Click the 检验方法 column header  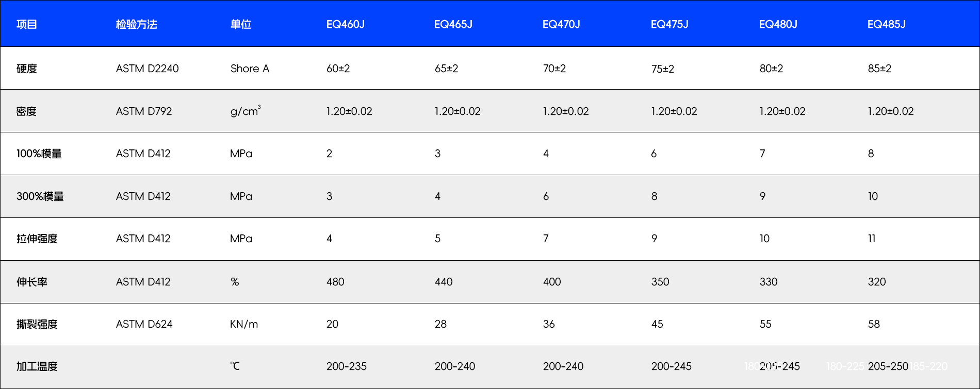tap(136, 24)
